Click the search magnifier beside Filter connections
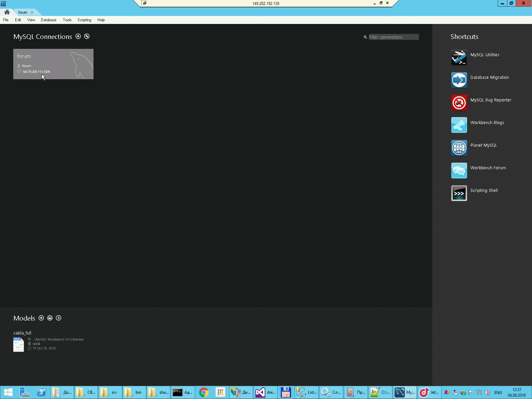Image resolution: width=532 pixels, height=399 pixels. coord(365,37)
